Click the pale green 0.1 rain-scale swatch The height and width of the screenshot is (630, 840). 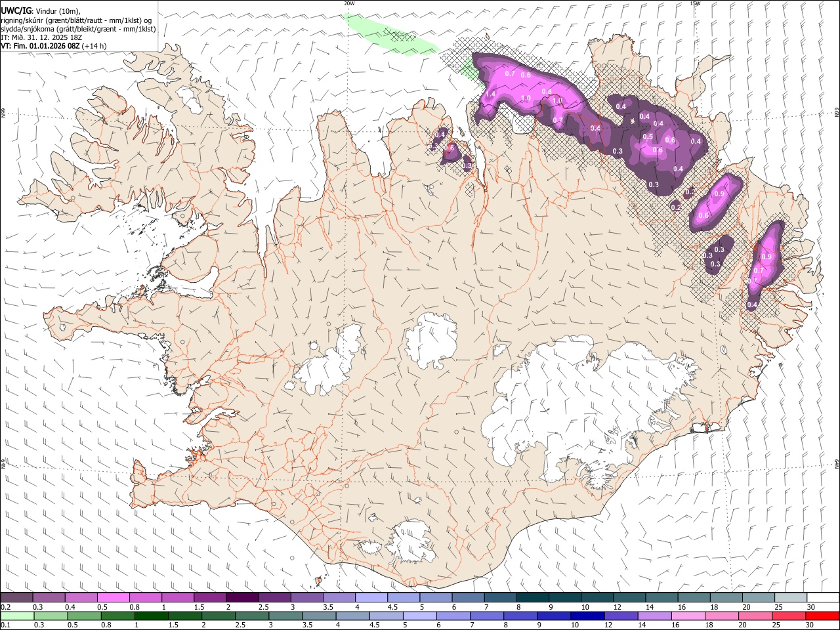point(17,616)
